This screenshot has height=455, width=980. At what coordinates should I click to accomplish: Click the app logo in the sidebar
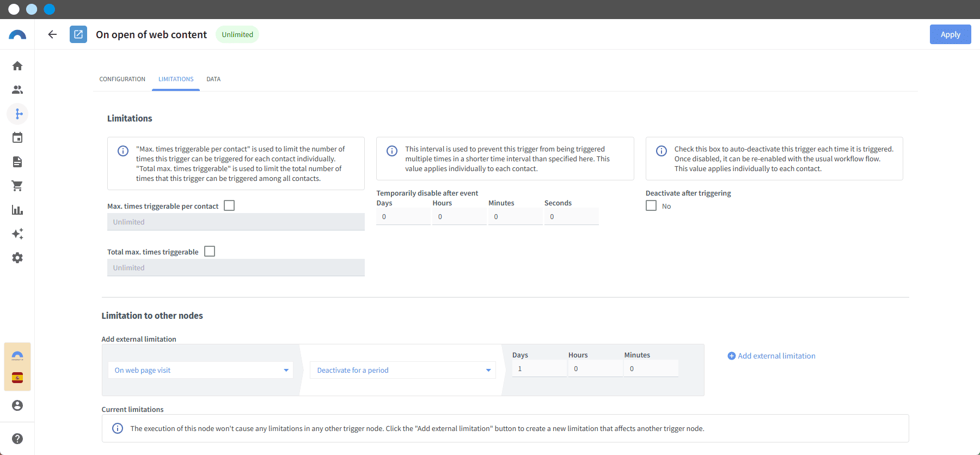click(x=17, y=35)
